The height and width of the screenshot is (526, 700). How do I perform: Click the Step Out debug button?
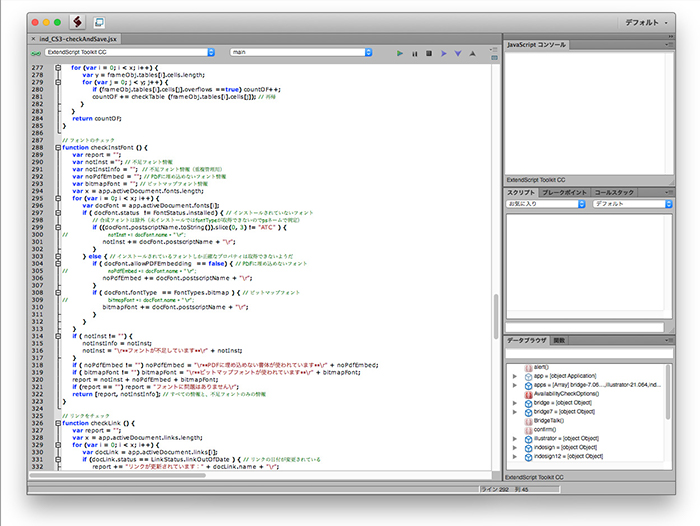point(473,52)
